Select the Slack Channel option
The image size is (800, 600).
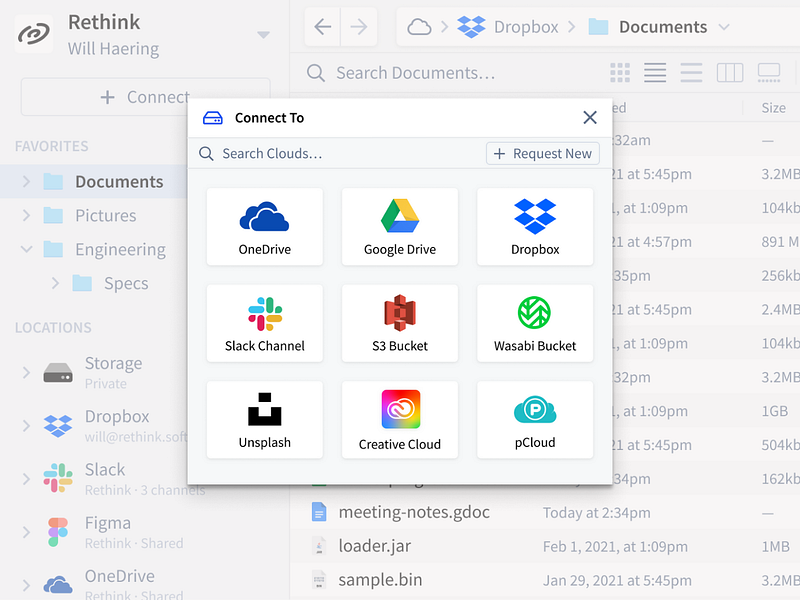coord(264,323)
